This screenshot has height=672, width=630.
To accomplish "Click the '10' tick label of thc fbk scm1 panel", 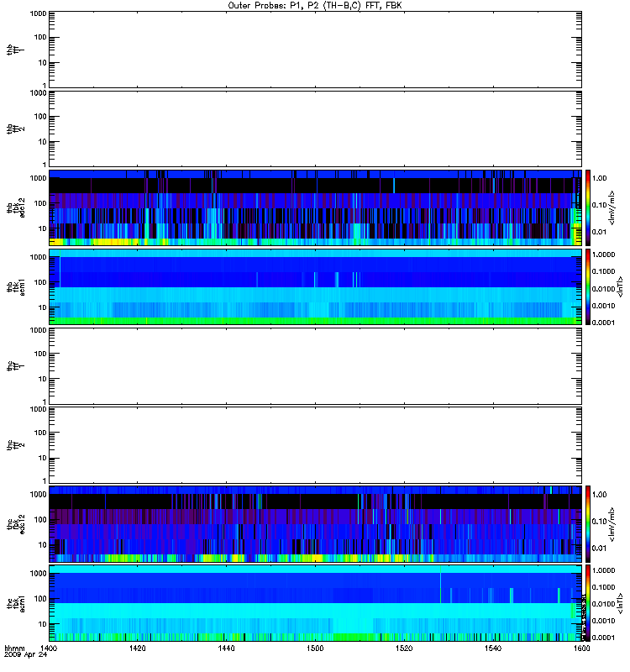I will (x=43, y=624).
